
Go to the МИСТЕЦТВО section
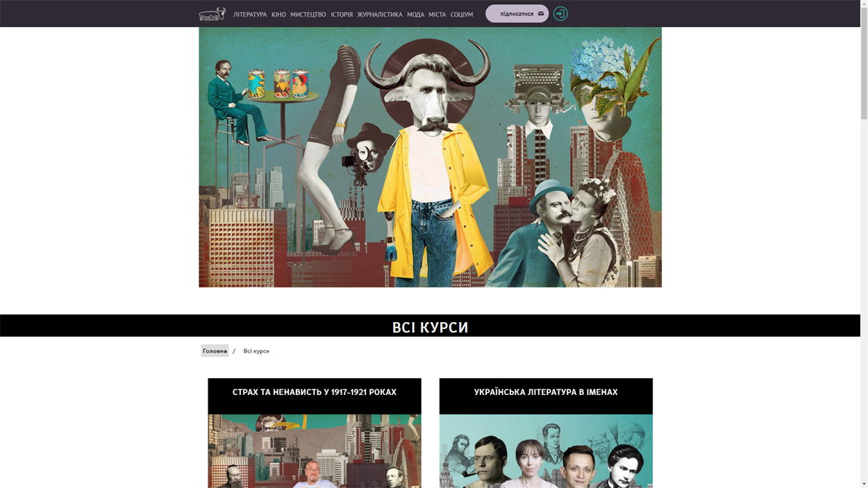308,15
